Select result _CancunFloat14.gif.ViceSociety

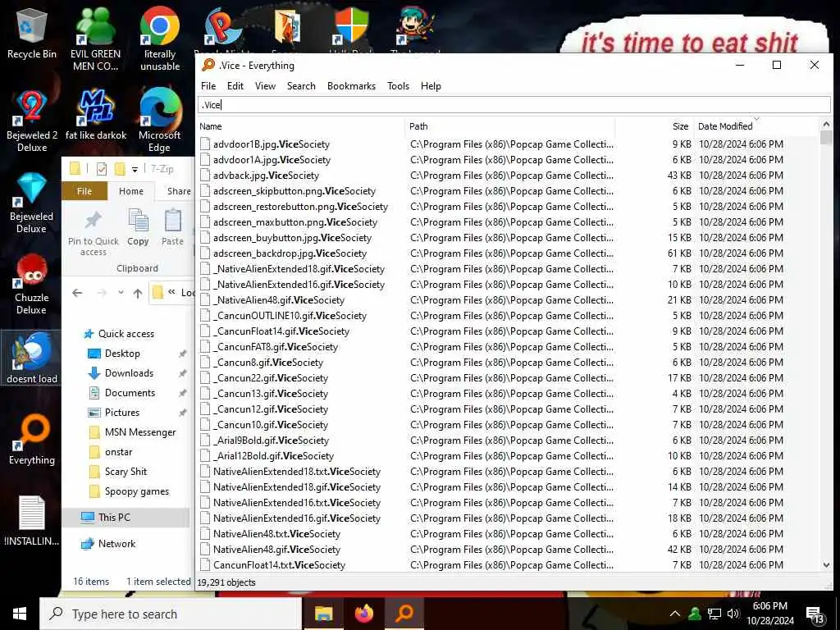[283, 331]
